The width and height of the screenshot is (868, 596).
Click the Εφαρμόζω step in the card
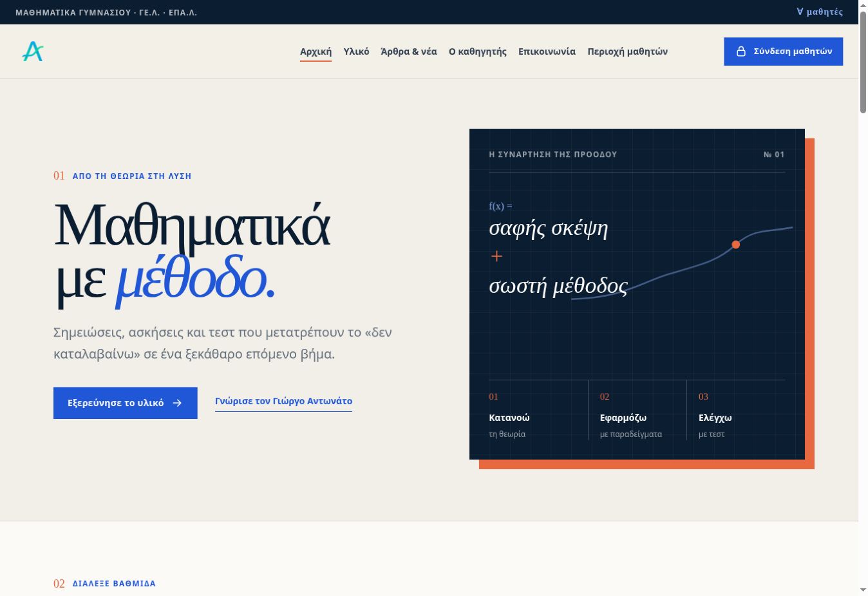pos(623,418)
